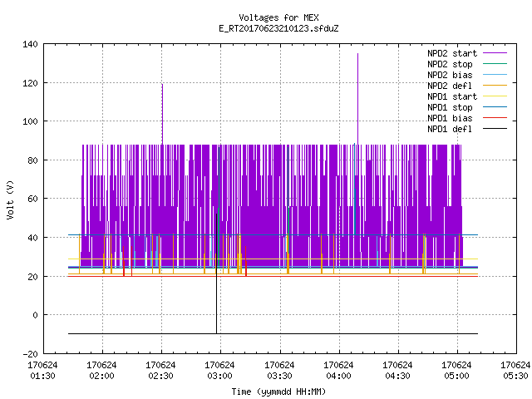Click the chart title 'Voltages for MEX'
The width and height of the screenshot is (532, 399).
point(278,17)
